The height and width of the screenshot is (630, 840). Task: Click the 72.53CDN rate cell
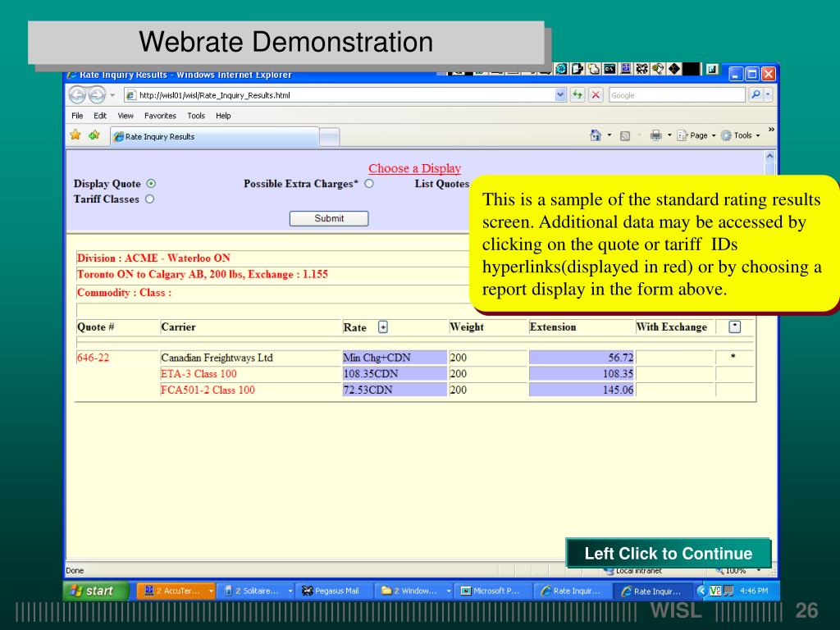click(395, 390)
